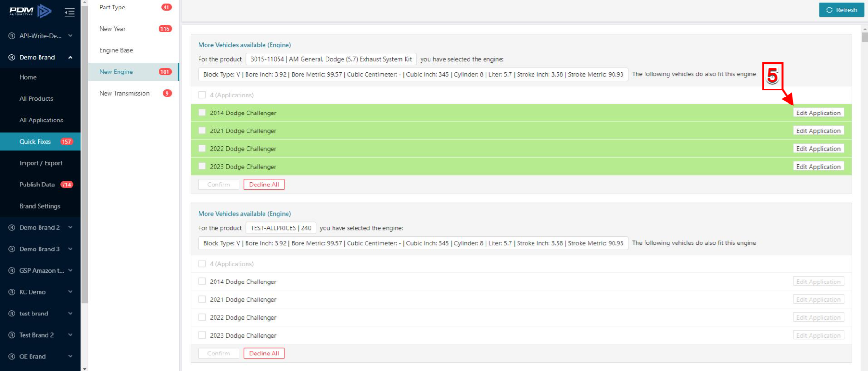Click Confirm for the Exhaust System Kit

219,185
